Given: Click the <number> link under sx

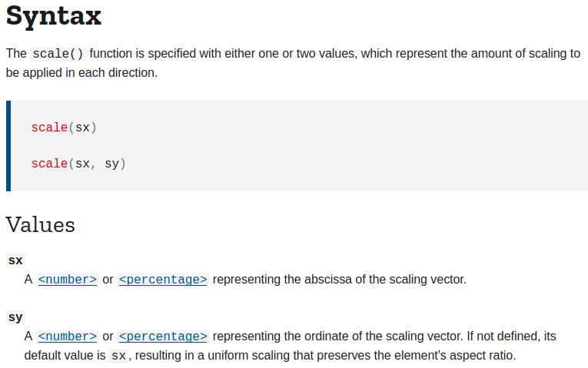Looking at the screenshot, I should point(68,280).
